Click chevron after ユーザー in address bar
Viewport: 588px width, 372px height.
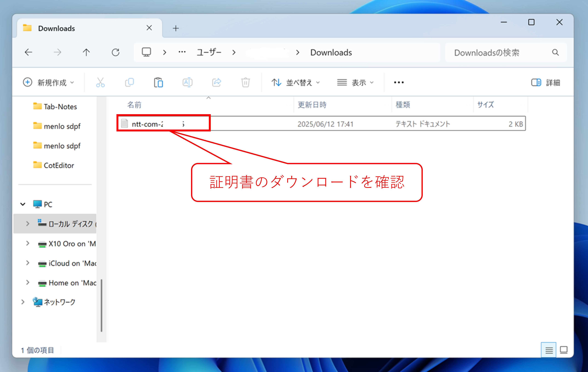(x=234, y=52)
